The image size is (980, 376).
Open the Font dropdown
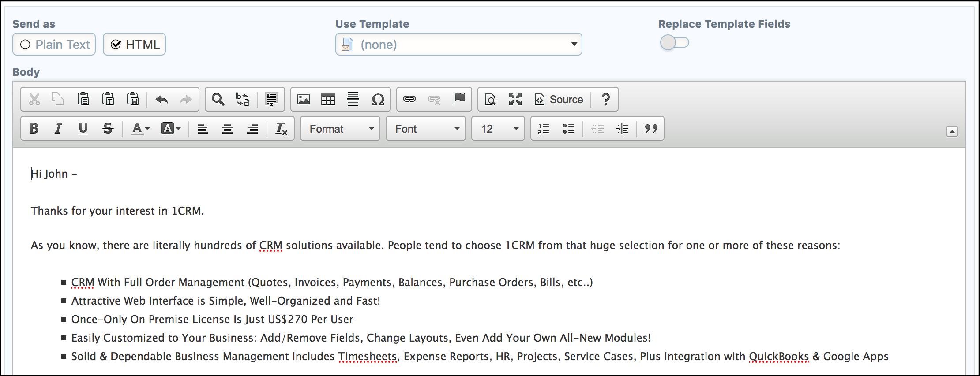coord(426,128)
